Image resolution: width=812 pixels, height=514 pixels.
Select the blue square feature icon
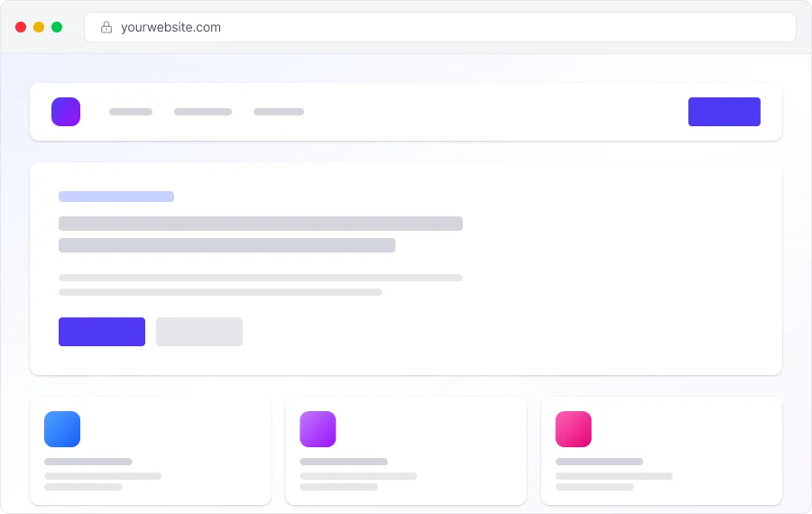pos(62,429)
